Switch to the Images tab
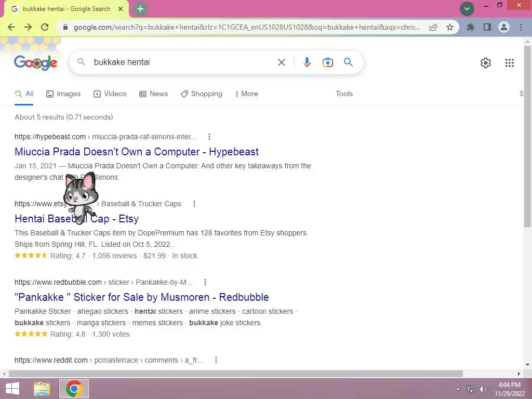The width and height of the screenshot is (532, 399). click(x=63, y=94)
